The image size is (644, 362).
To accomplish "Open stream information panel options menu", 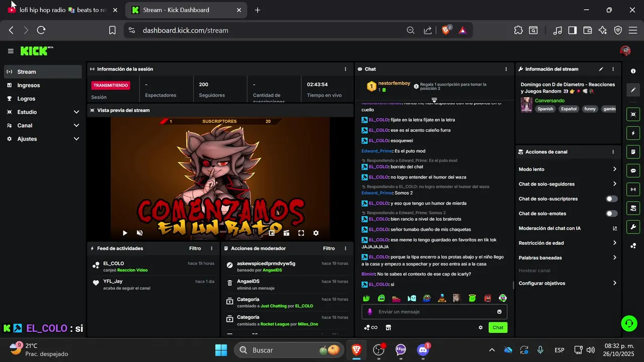I will point(613,69).
